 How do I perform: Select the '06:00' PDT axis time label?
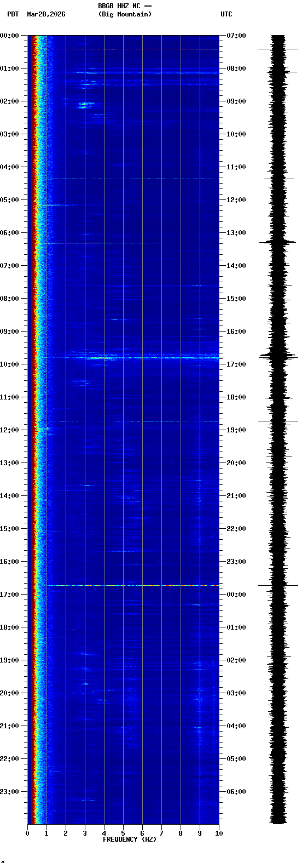(9, 233)
